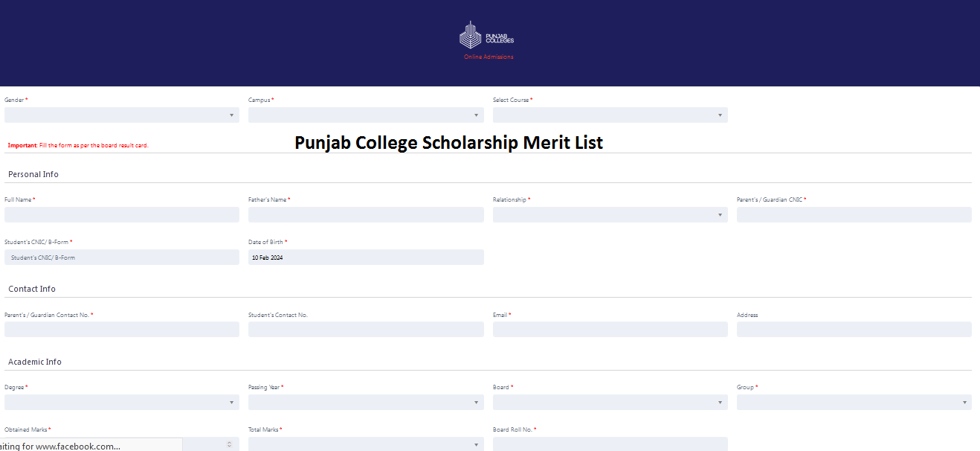980x451 pixels.
Task: Open the Date of Birth picker
Action: coord(366,257)
